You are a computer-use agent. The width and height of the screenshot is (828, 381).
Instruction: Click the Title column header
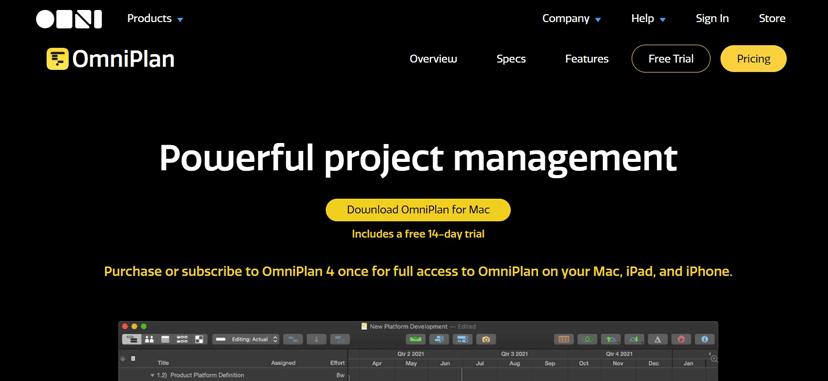pyautogui.click(x=163, y=363)
